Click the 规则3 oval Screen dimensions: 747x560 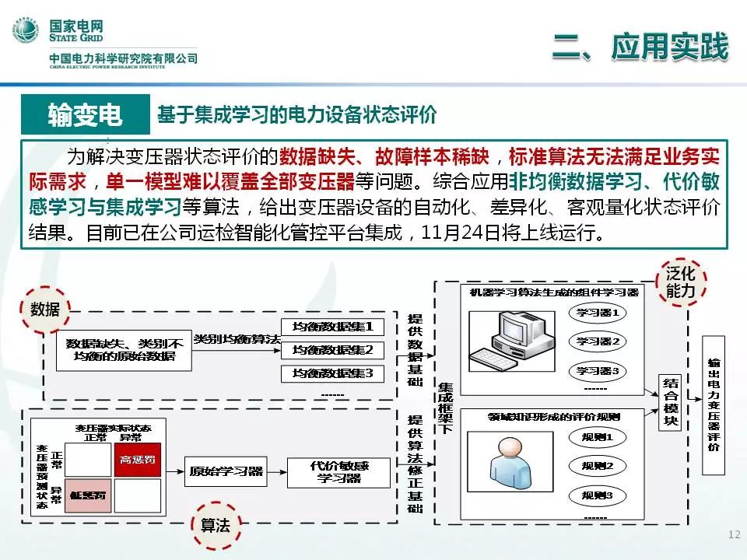pos(598,495)
